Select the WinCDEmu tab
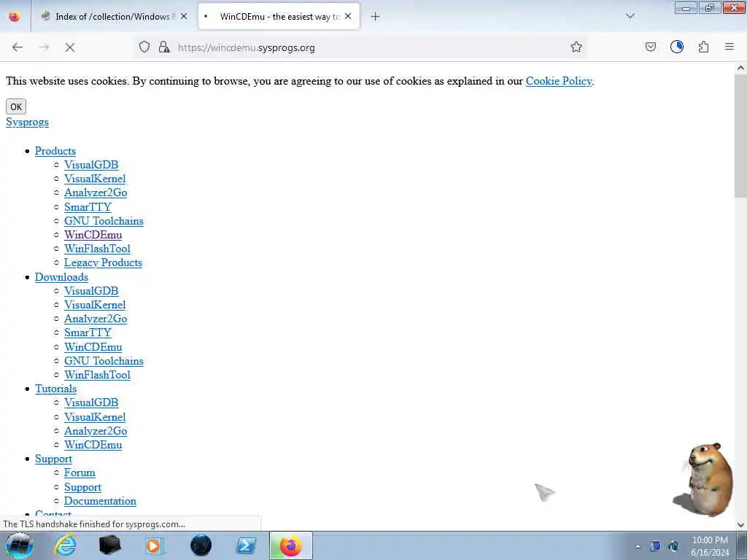The image size is (747, 560). click(x=279, y=17)
